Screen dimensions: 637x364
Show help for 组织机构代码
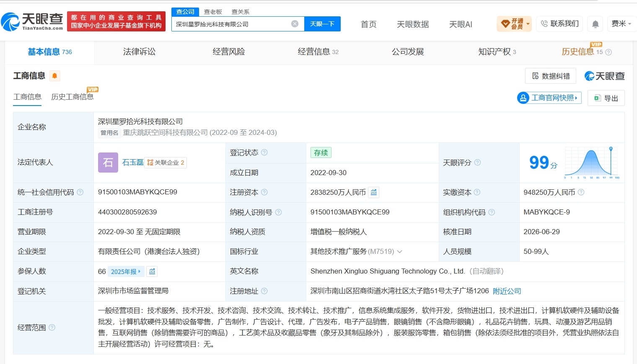(x=492, y=212)
